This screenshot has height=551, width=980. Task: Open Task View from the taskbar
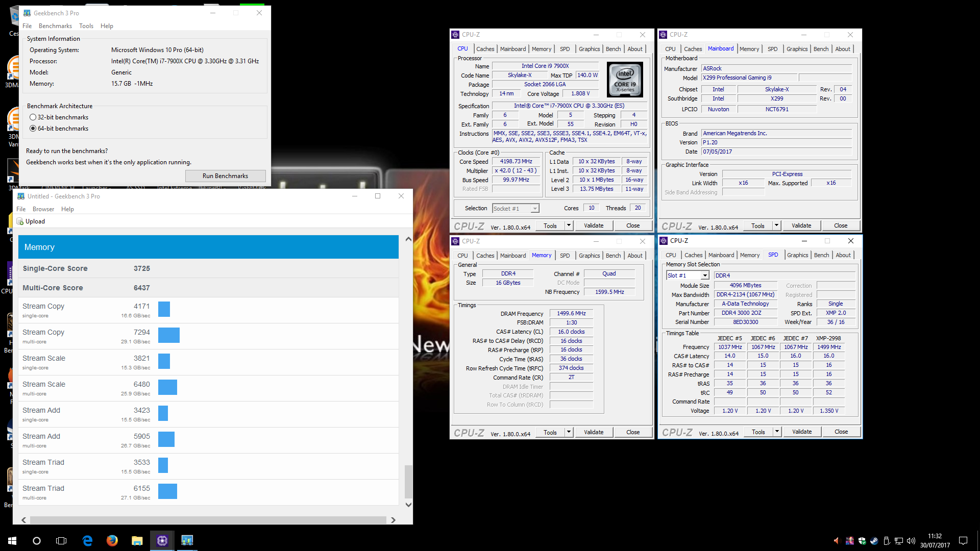(x=61, y=541)
